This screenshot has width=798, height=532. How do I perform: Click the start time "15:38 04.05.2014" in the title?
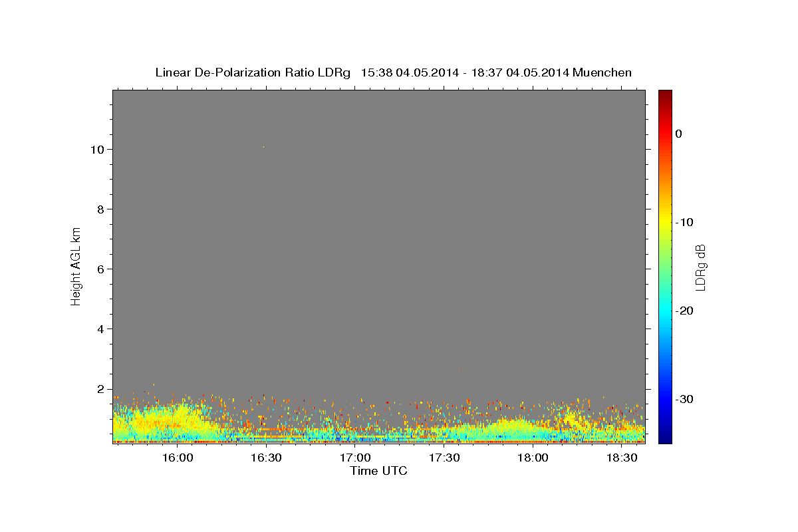(410, 72)
